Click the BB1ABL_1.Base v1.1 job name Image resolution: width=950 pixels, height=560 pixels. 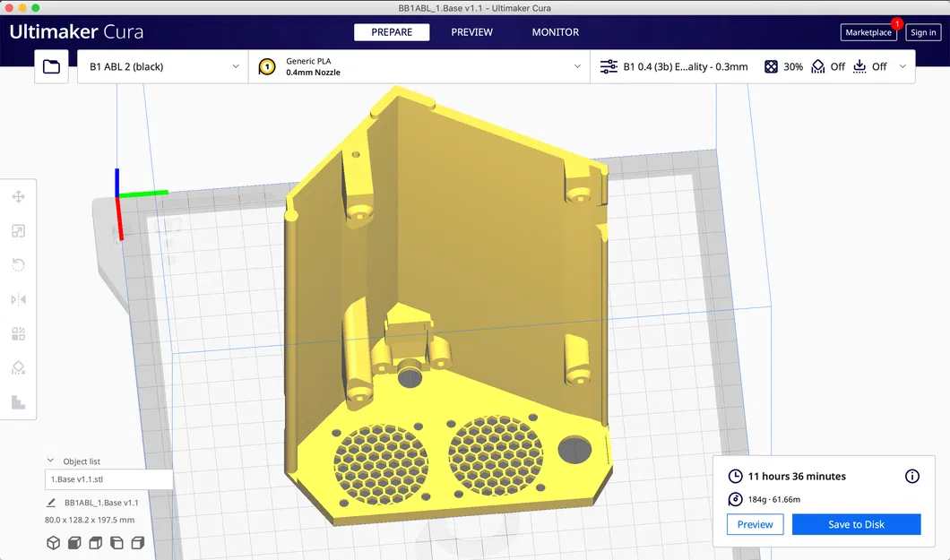tap(102, 503)
